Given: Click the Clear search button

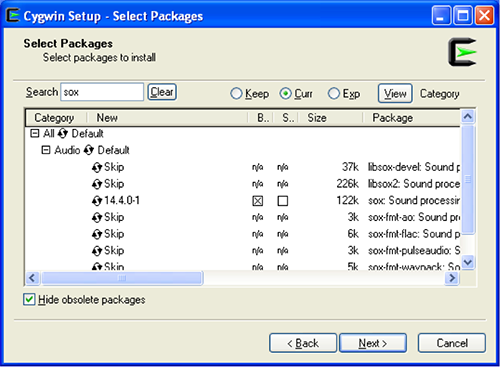Looking at the screenshot, I should [x=162, y=92].
